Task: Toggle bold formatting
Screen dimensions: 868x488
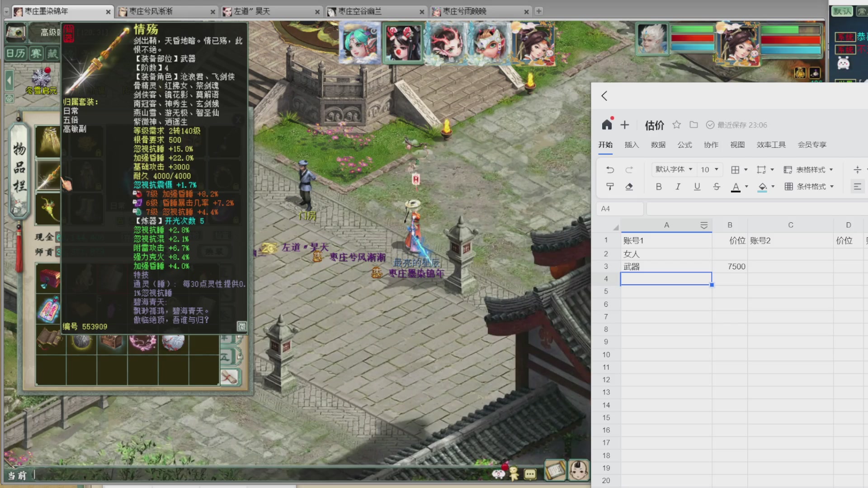Action: [x=659, y=187]
